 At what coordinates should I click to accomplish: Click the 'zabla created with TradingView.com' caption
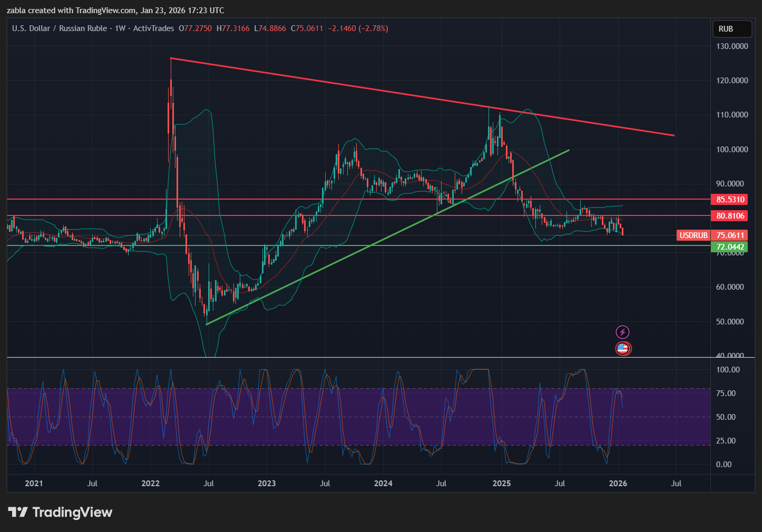tap(115, 10)
